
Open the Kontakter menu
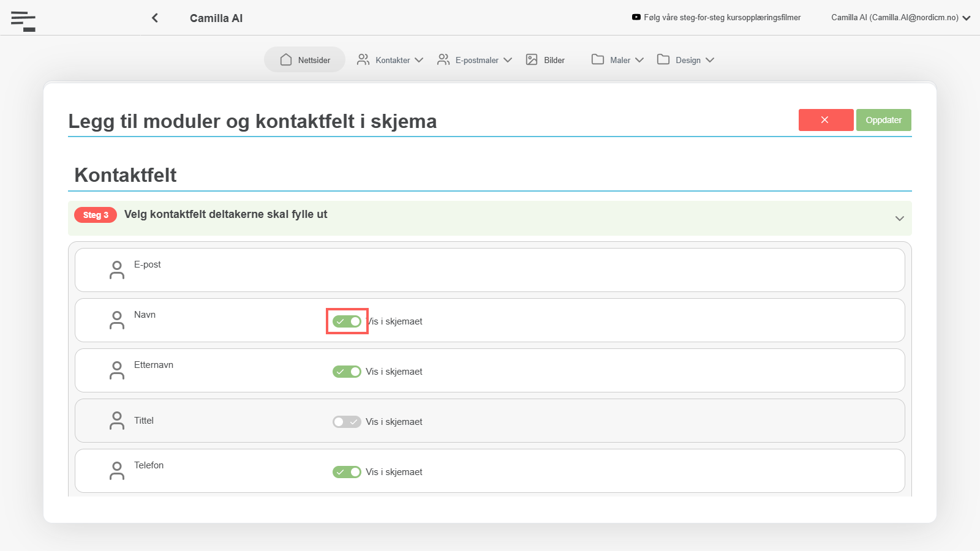pos(390,59)
